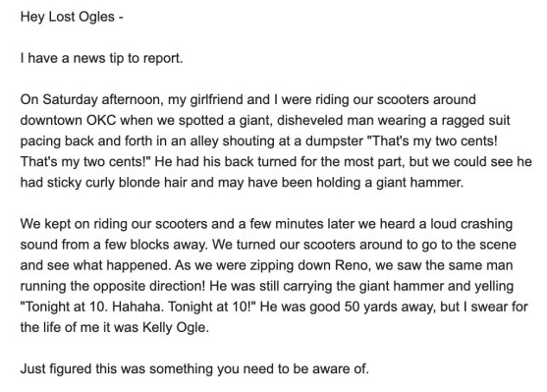Click the words "few blocks away"
Screen dimensions: 547x392
tap(154, 245)
